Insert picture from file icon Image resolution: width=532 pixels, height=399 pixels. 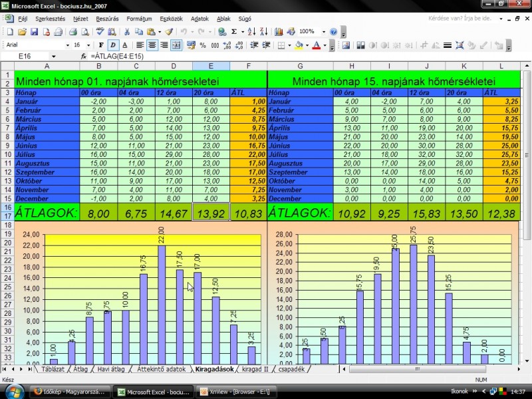(x=346, y=45)
